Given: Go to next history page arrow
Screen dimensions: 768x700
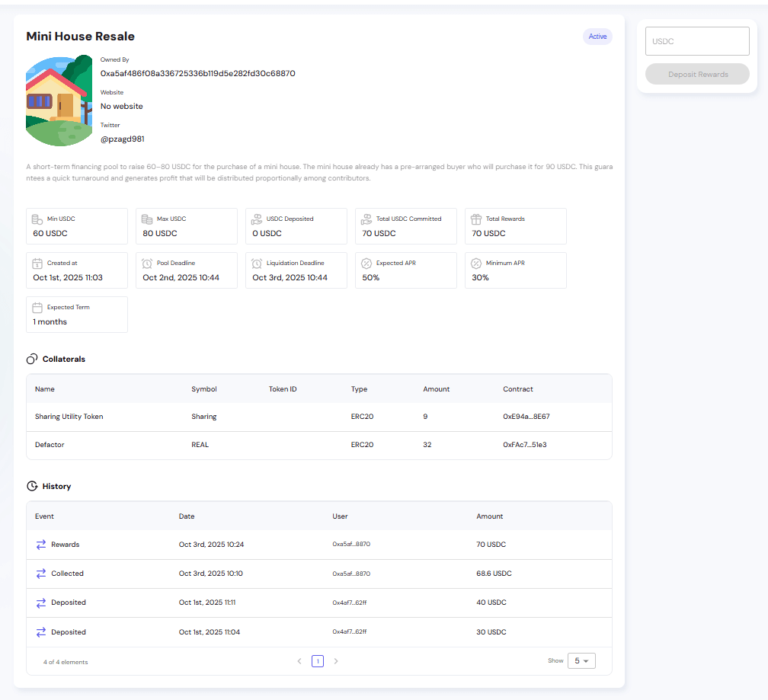Looking at the screenshot, I should coord(336,661).
